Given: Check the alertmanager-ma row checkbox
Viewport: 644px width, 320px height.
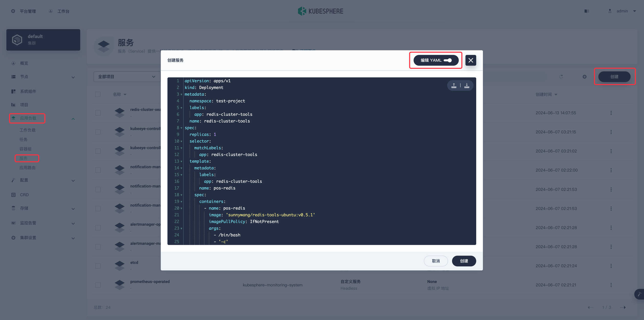Looking at the screenshot, I should tap(98, 247).
